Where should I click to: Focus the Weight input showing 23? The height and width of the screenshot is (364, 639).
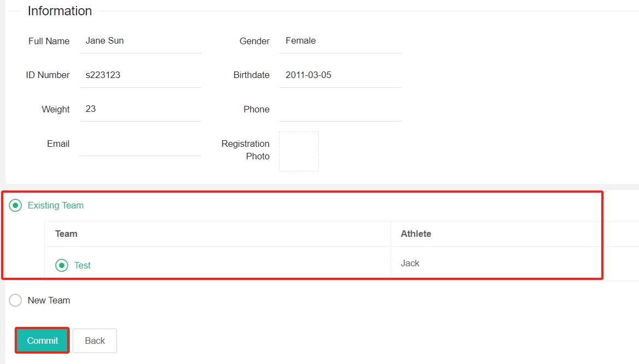(x=139, y=109)
